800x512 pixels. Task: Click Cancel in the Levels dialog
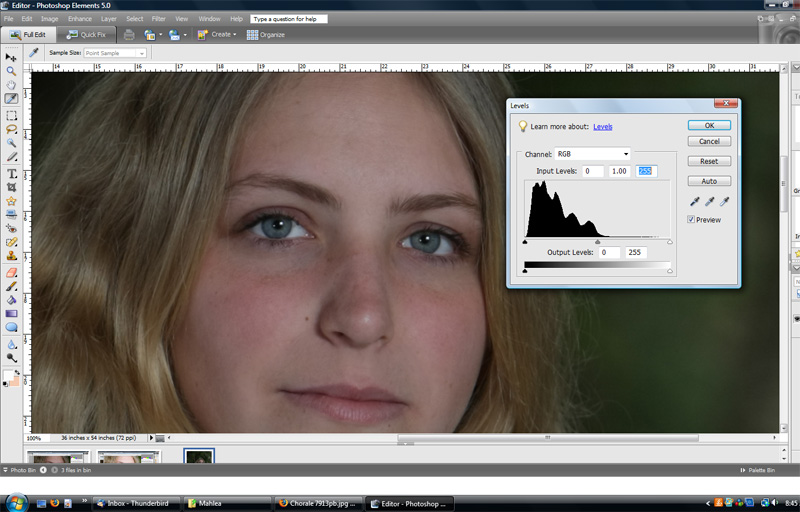[709, 141]
